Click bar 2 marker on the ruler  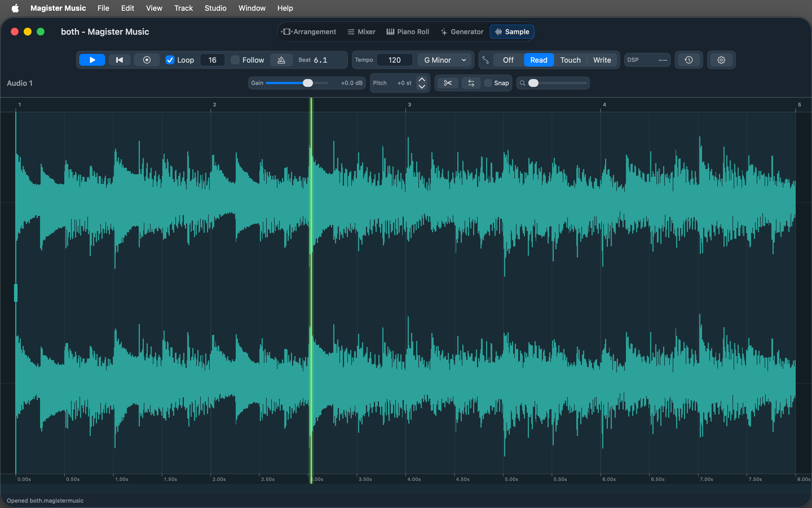[x=214, y=104]
